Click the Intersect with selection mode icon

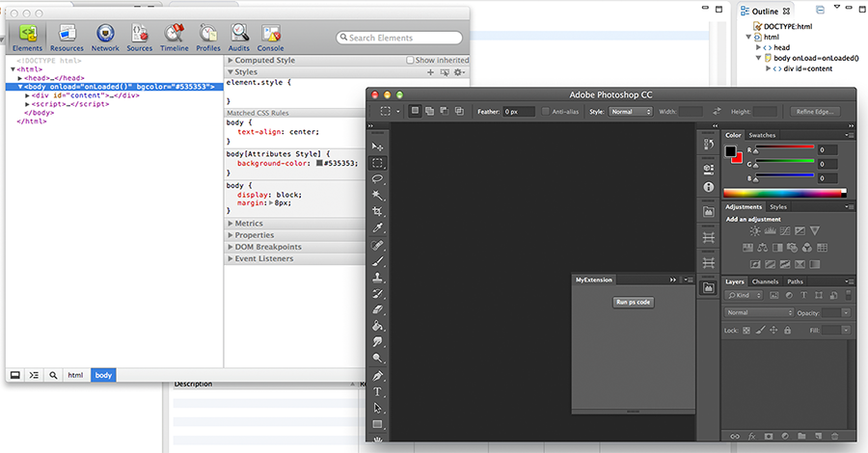coord(459,111)
